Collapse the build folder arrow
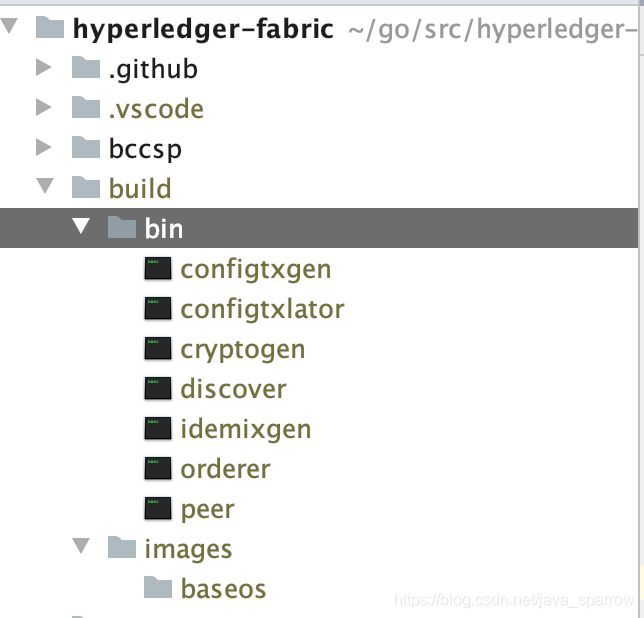The width and height of the screenshot is (644, 618). (x=45, y=186)
